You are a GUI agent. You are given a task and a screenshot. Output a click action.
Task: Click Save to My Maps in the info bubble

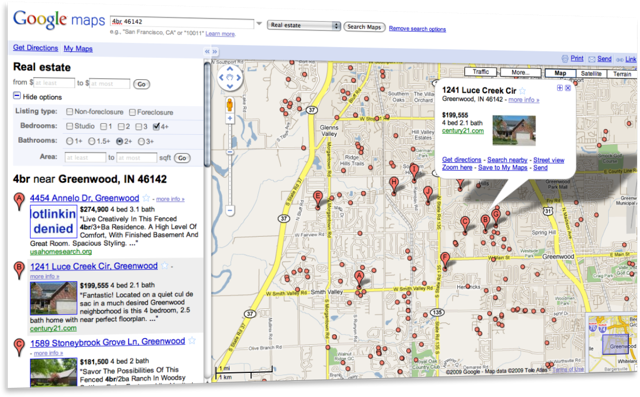[x=502, y=167]
